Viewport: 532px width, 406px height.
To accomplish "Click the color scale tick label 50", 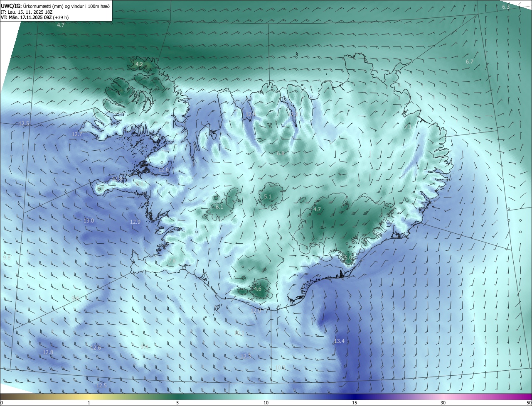I will [x=529, y=403].
